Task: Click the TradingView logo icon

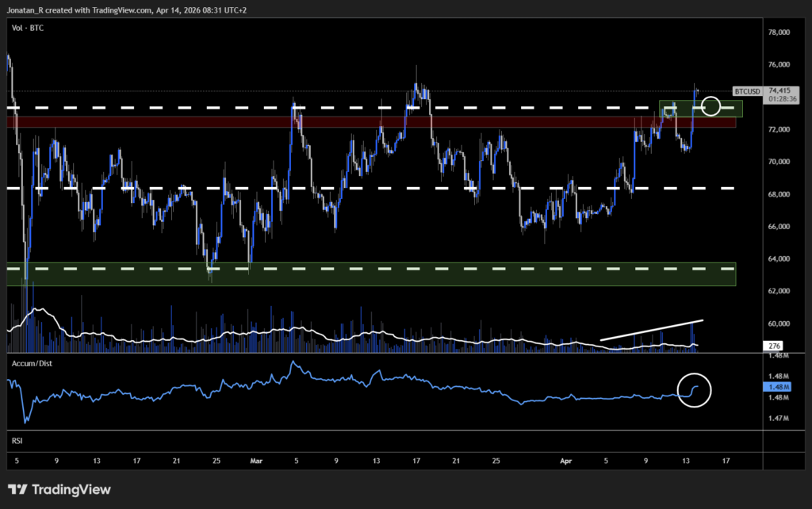Action: point(19,490)
